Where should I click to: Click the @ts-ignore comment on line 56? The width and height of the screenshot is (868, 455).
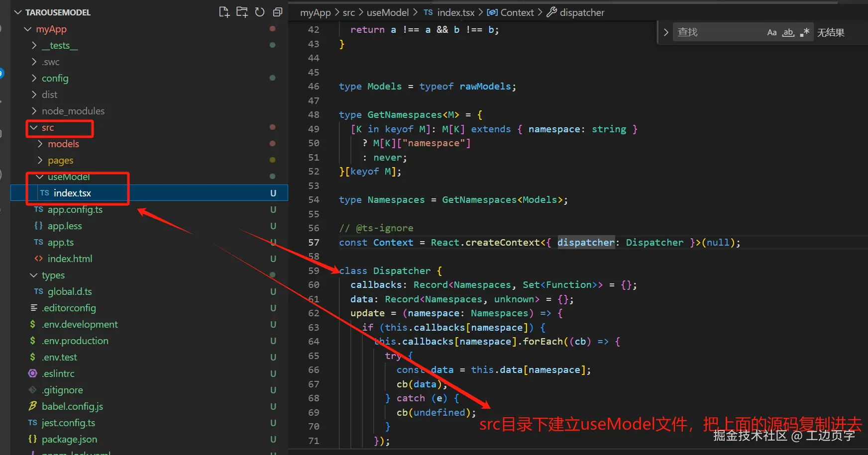pos(385,228)
